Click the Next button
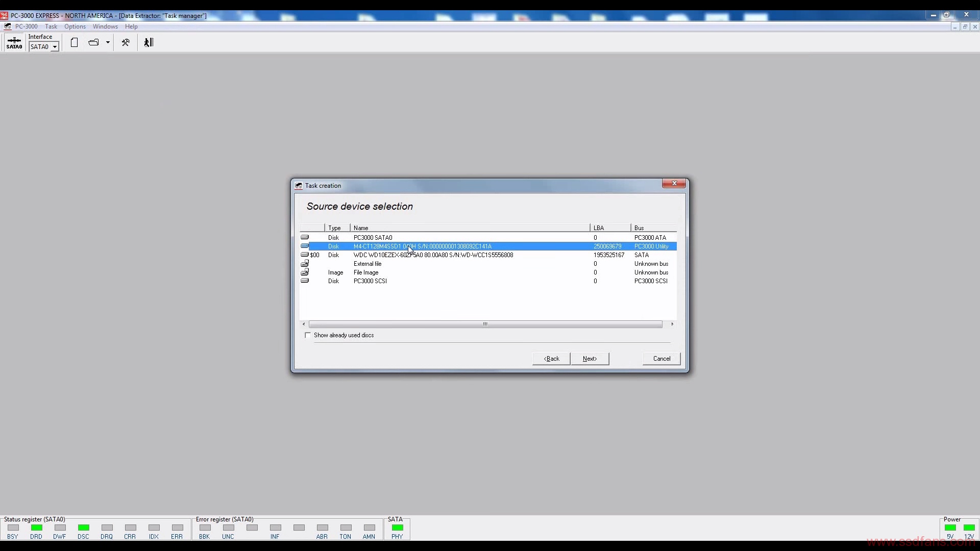Viewport: 980px width, 551px height. pyautogui.click(x=590, y=359)
